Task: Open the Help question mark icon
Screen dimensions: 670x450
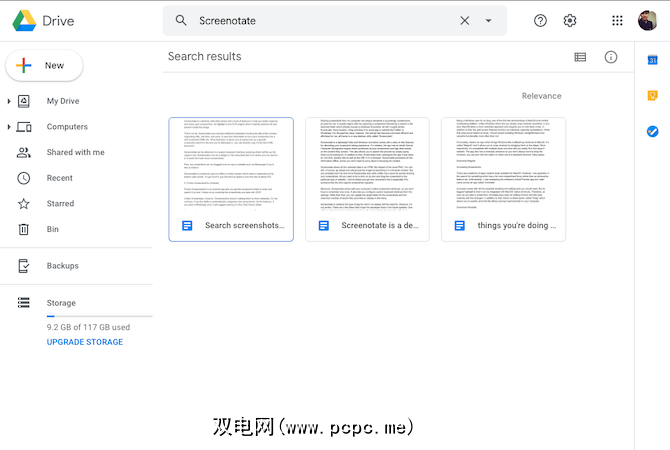Action: [x=540, y=21]
